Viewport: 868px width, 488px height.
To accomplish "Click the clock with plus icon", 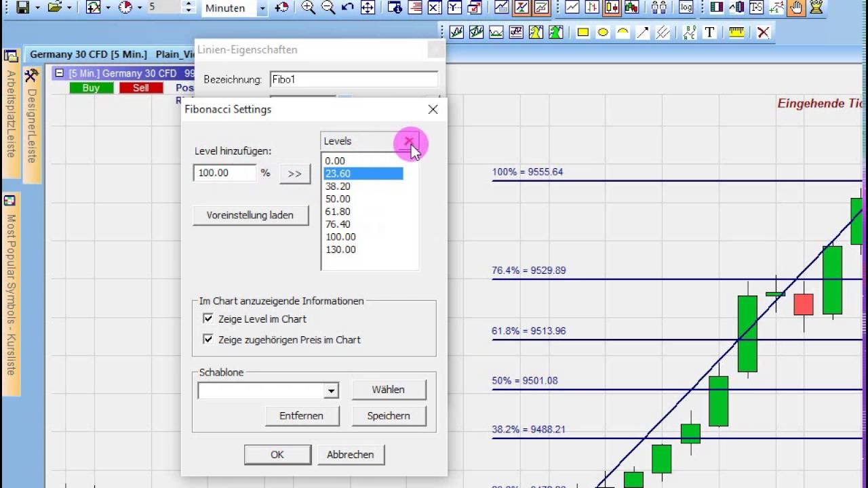I will point(281,8).
